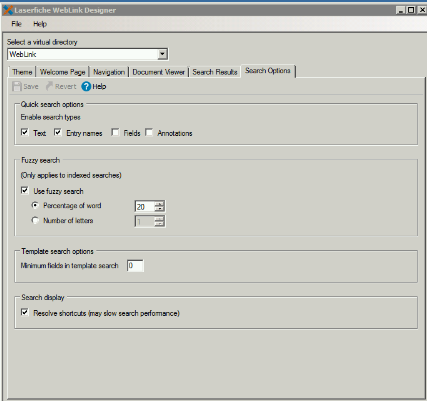Increase the percentage of word spinner
Viewport: 427px width, 401px height.
pyautogui.click(x=159, y=204)
